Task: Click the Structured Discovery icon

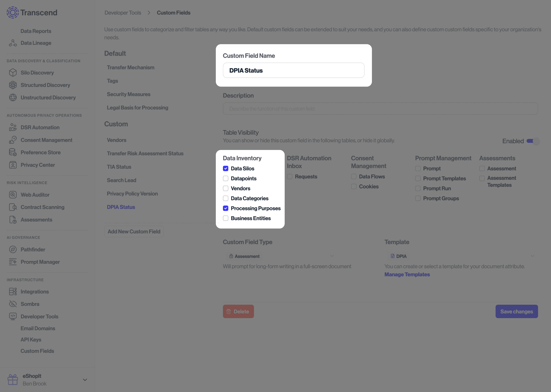Action: click(13, 85)
